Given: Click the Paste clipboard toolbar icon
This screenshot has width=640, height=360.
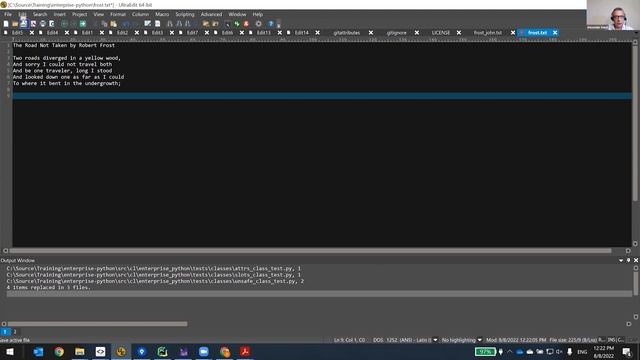Looking at the screenshot, I should tap(113, 24).
